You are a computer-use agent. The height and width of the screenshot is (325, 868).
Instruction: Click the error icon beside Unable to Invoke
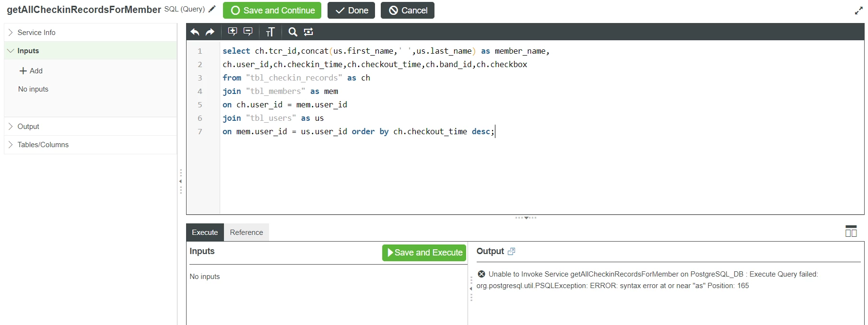click(481, 274)
